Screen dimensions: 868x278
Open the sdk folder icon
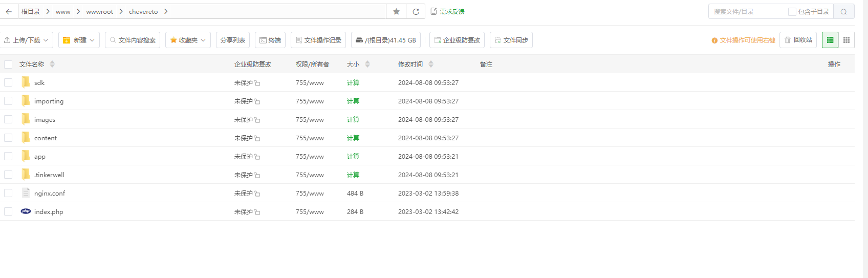(26, 82)
